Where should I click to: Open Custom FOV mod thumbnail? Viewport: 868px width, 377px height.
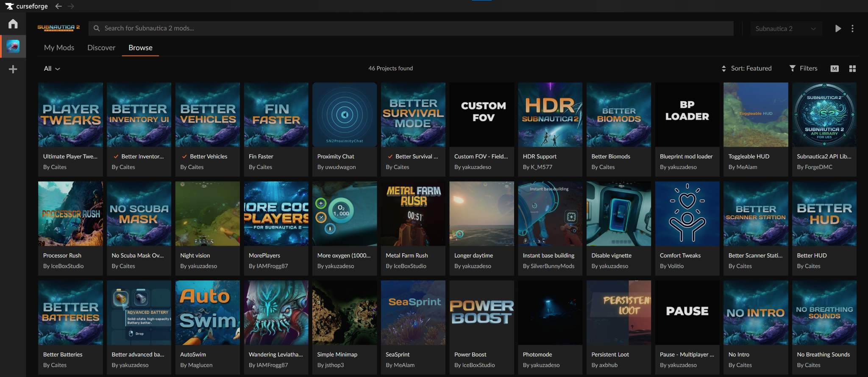pos(481,115)
